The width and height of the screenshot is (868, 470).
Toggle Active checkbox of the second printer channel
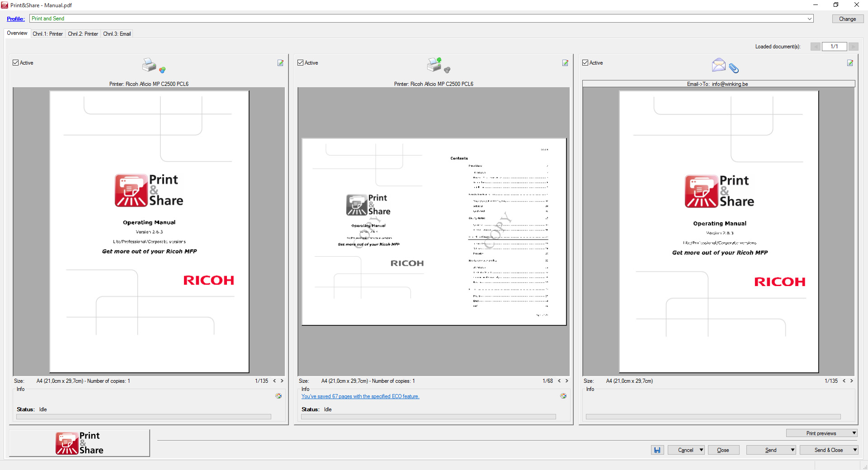coord(301,63)
